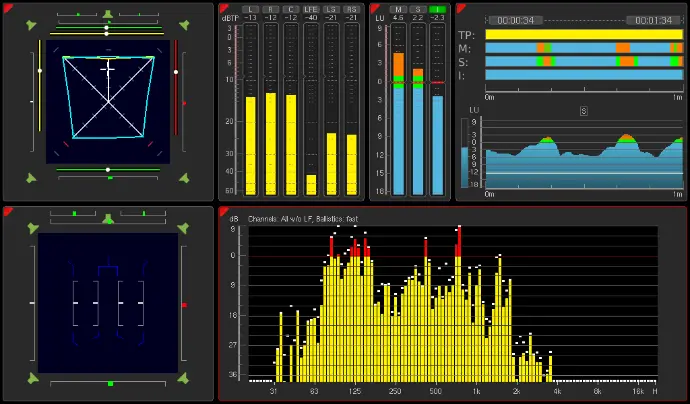Viewport: 690px width, 404px height.
Task: Click the top-left speaker icon in lower-left panel
Action: (x=33, y=228)
